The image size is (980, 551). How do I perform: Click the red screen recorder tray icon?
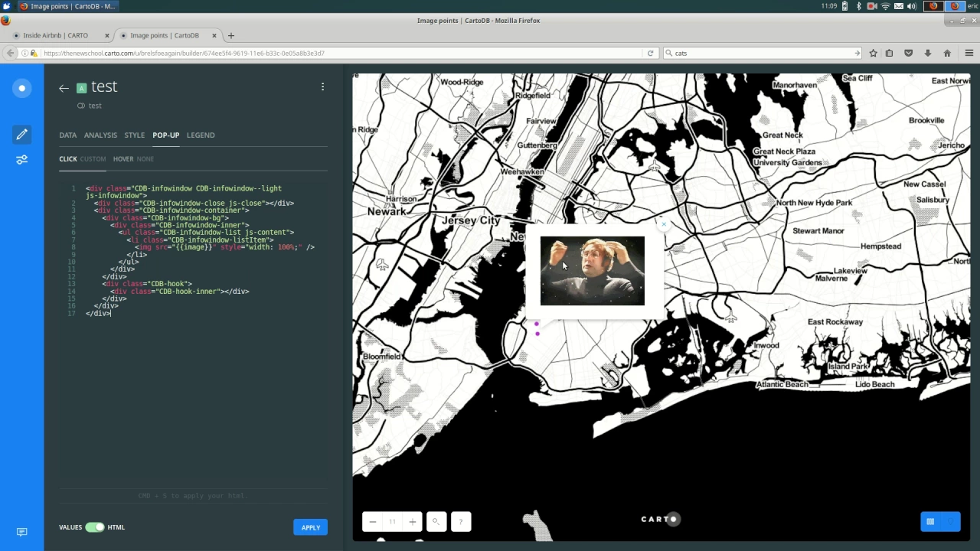pyautogui.click(x=872, y=6)
